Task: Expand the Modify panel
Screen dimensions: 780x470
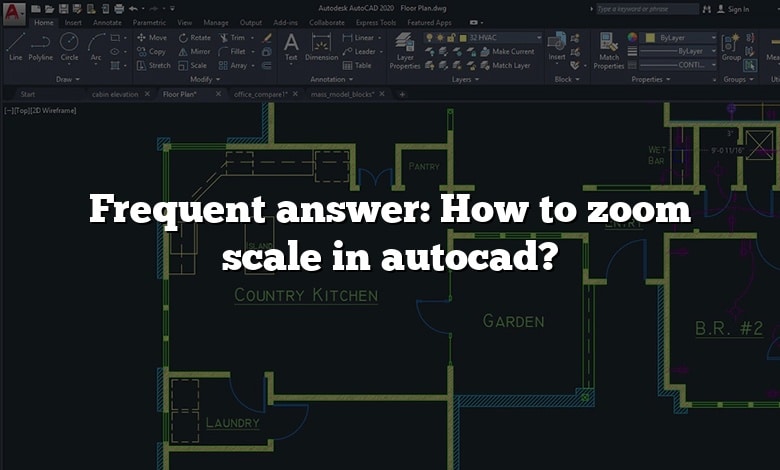Action: (205, 79)
